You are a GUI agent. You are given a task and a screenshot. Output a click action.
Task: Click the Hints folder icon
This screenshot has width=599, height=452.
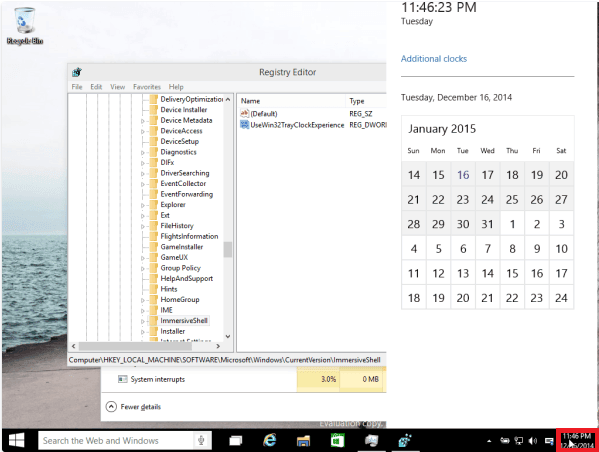[x=154, y=289]
